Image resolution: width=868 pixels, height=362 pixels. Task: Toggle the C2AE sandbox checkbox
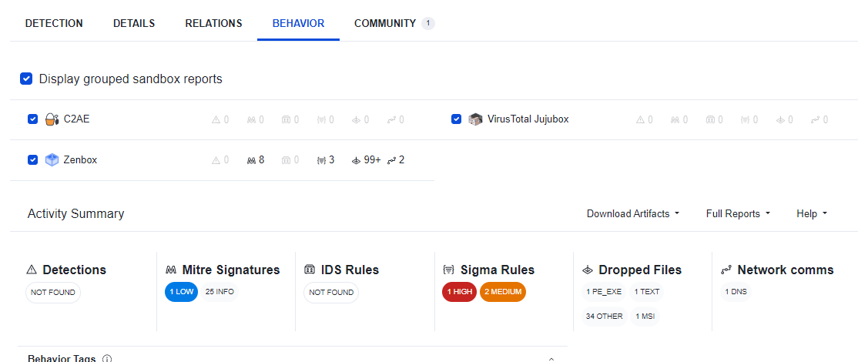click(x=32, y=119)
